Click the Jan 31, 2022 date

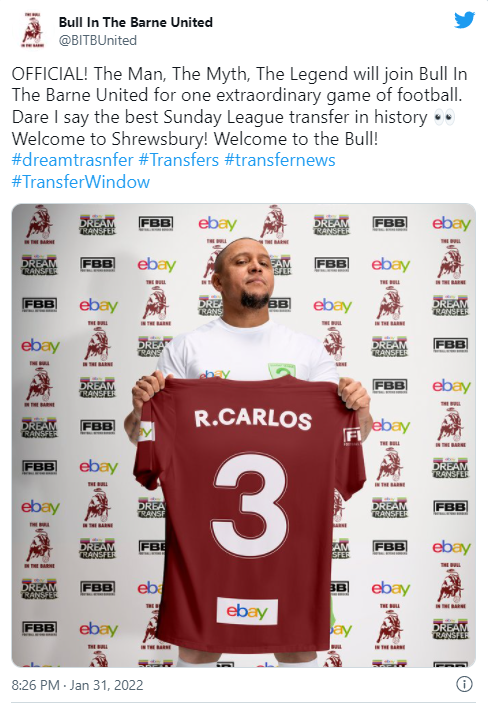[x=106, y=685]
